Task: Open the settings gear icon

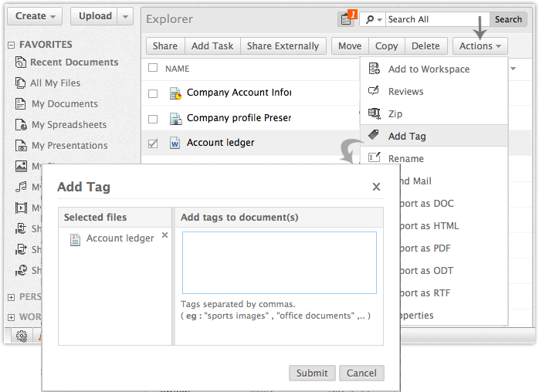Action: pyautogui.click(x=22, y=336)
